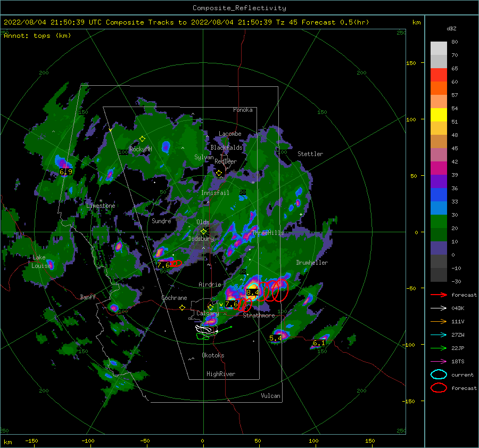This screenshot has height=448, width=479.
Task: Click the RedDeer city label
Action: (x=226, y=161)
